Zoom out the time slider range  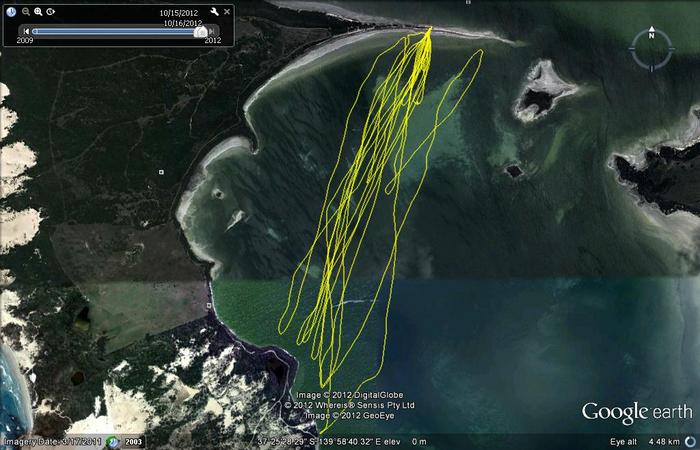[26, 11]
